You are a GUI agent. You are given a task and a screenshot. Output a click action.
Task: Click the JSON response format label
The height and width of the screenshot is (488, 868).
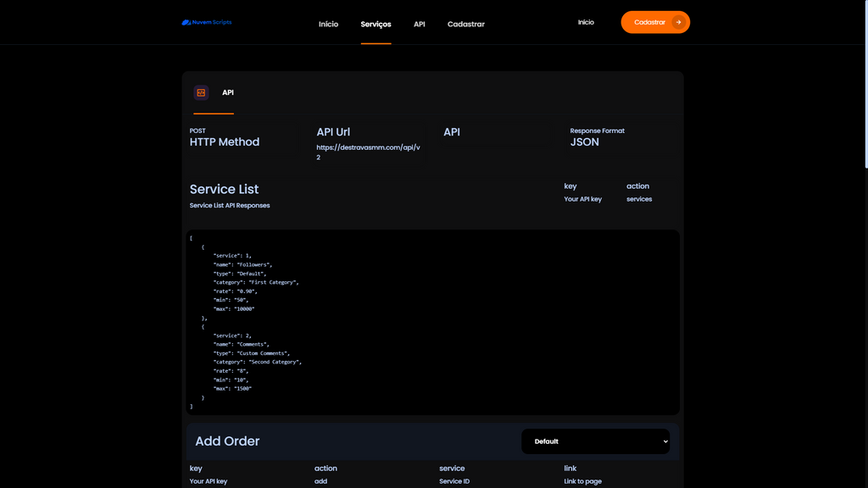coord(584,141)
